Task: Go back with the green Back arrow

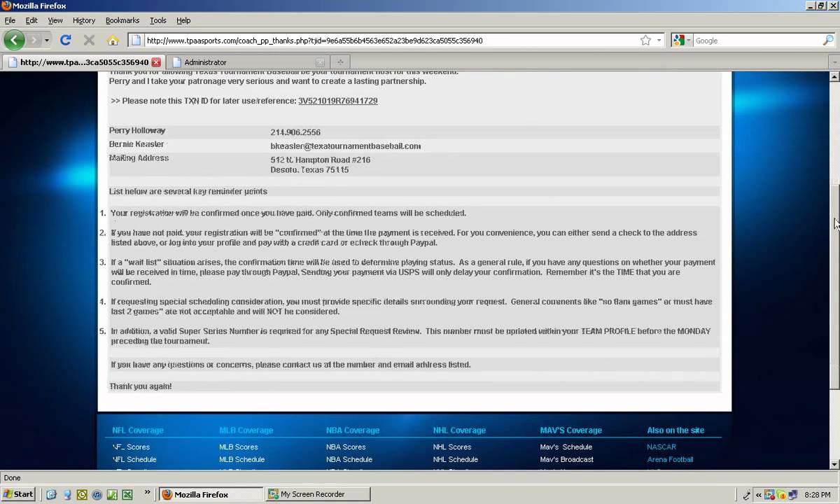Action: click(x=14, y=41)
